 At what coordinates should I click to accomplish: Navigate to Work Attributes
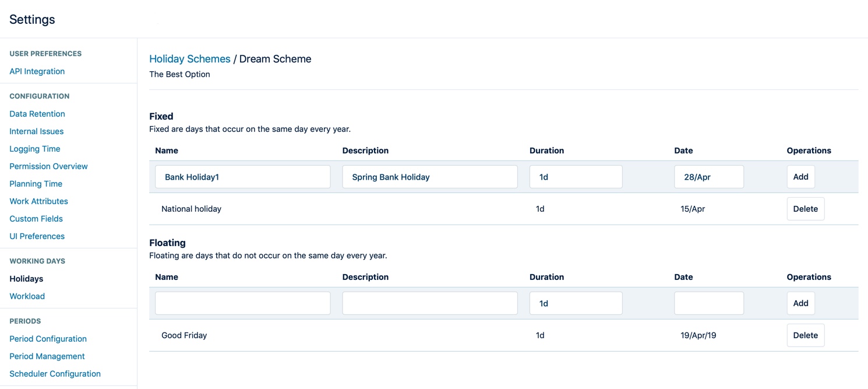(x=38, y=201)
